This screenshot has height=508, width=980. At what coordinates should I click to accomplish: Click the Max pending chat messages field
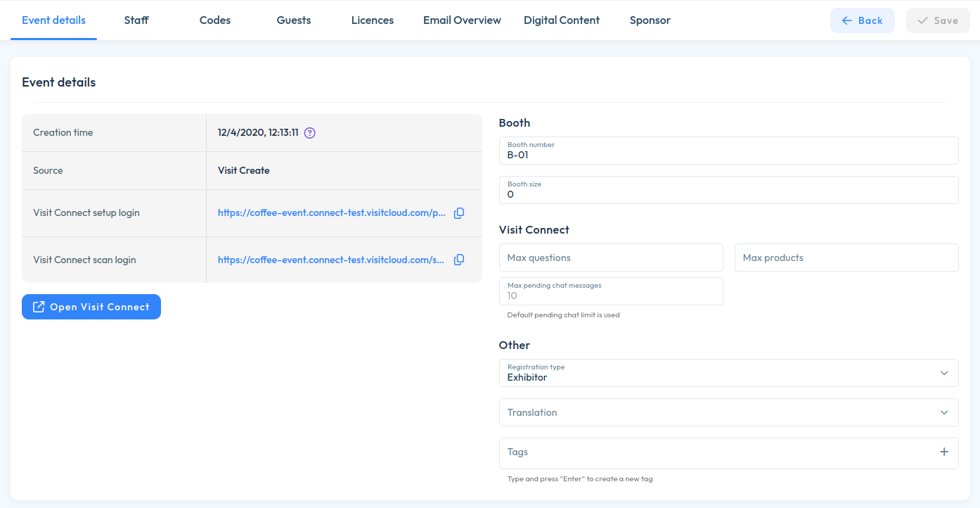click(x=611, y=291)
